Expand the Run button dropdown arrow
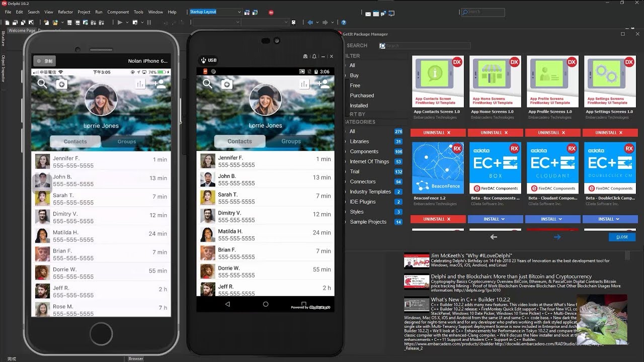 pyautogui.click(x=127, y=23)
